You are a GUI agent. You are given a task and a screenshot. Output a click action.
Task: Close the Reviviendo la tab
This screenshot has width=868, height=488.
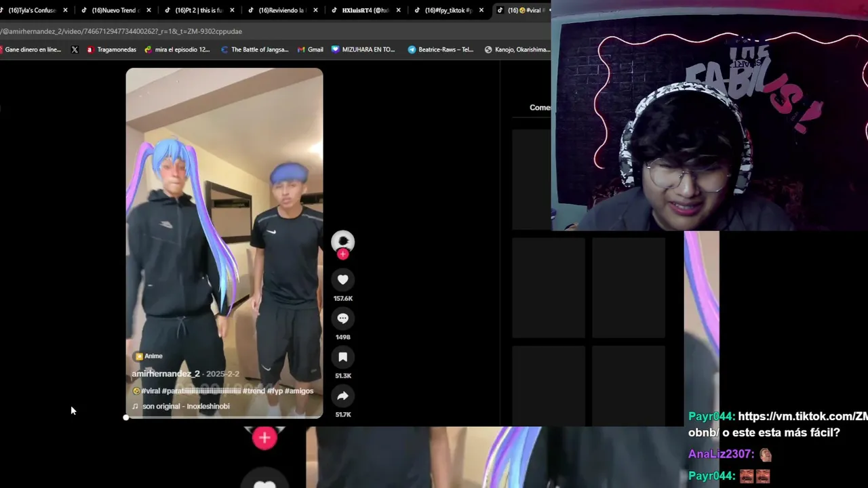[315, 10]
